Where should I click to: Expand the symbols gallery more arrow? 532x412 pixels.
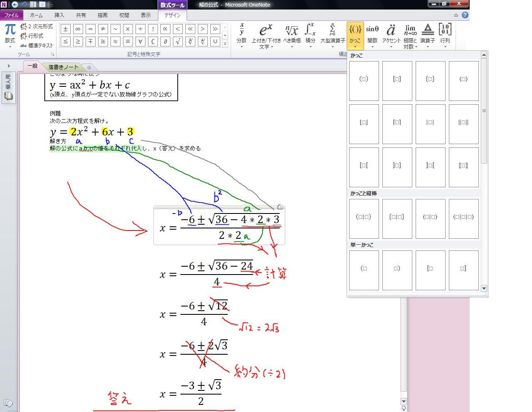(x=225, y=43)
